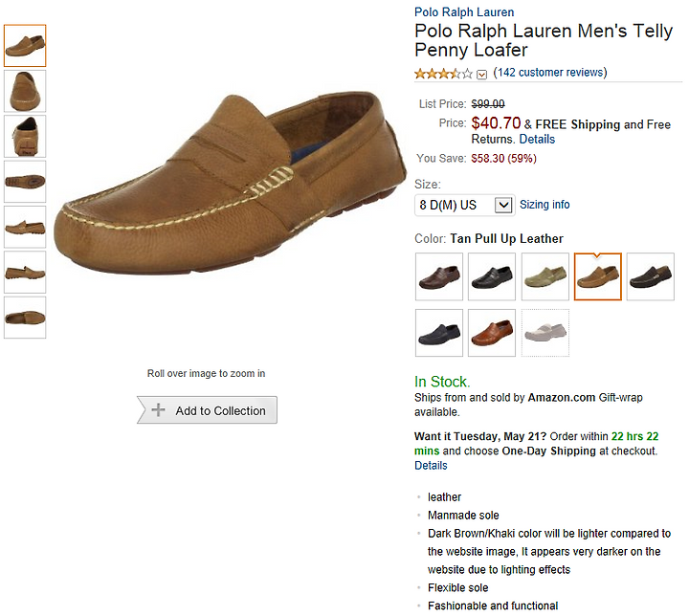Show the shoe sole thumbnail image
The image size is (689, 616).
click(x=25, y=181)
